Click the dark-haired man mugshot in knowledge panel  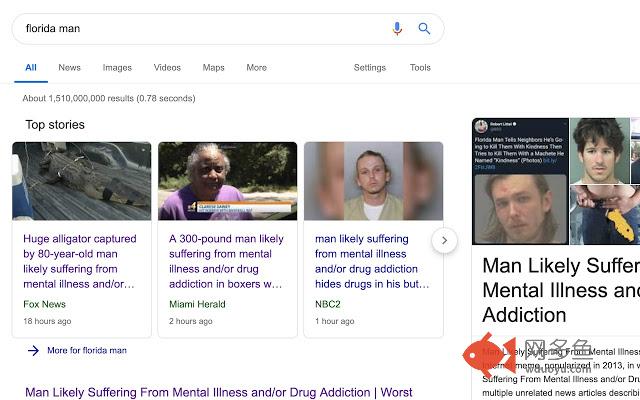(600, 151)
